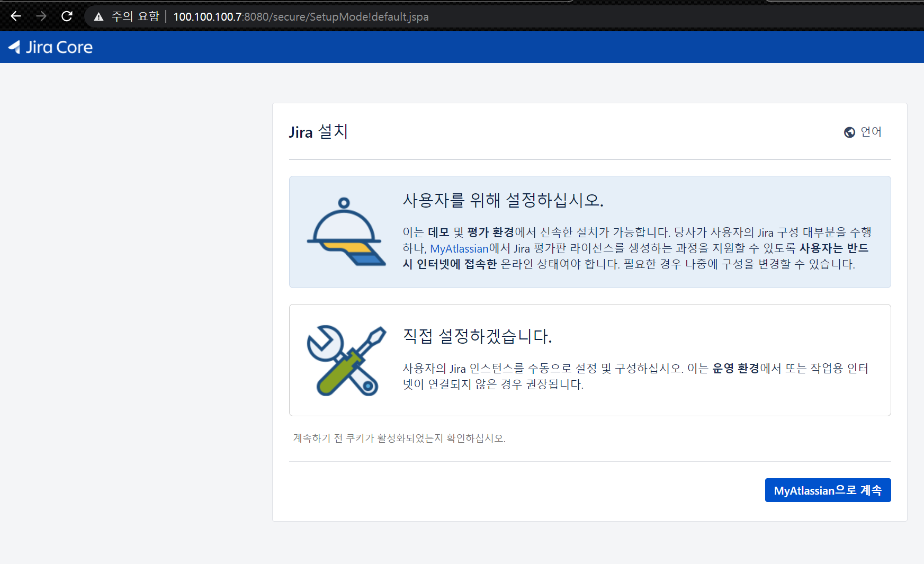This screenshot has height=564, width=924.
Task: Select the 사용자를 위해 설정하십시오 option
Action: (590, 232)
